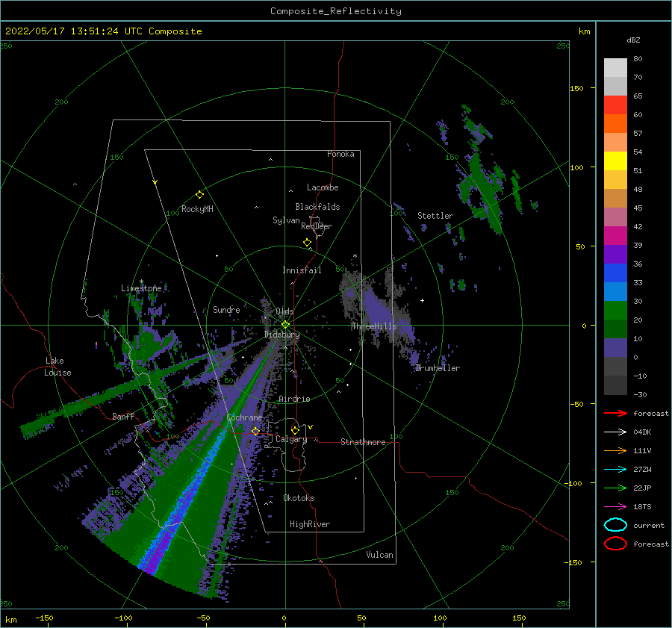Screen dimensions: 672x628
Task: Select the yellow diamond marker above Calgary label
Action: point(295,430)
